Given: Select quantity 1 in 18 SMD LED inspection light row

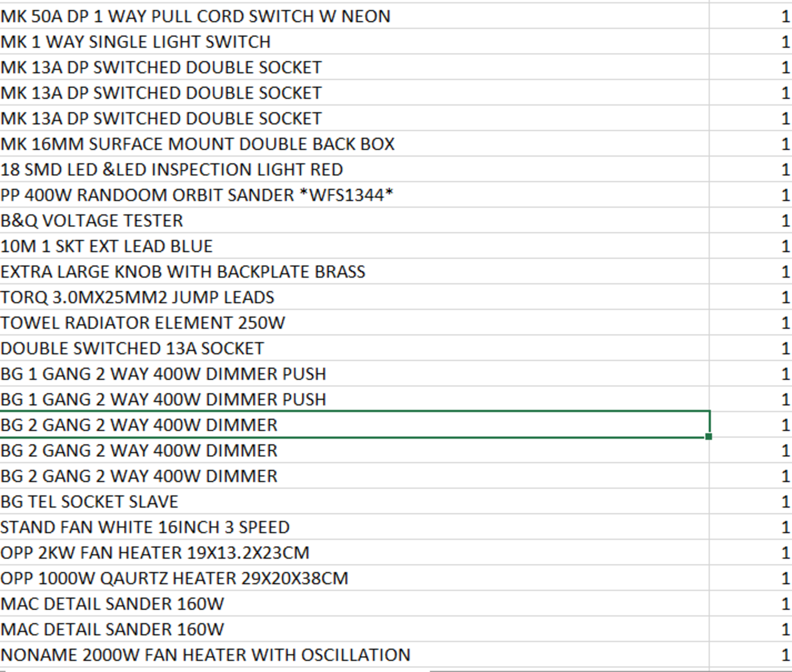Looking at the screenshot, I should click(x=751, y=170).
